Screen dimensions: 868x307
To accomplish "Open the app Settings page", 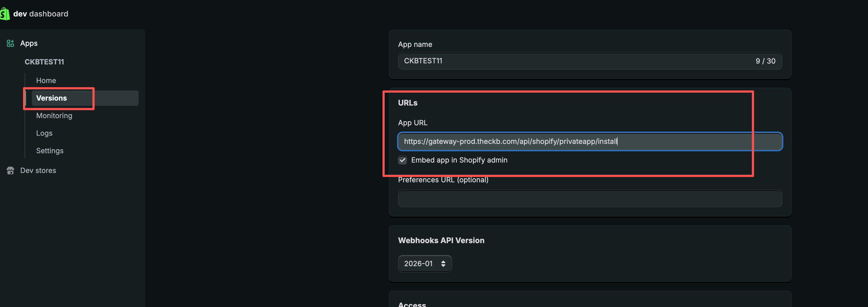I will 50,151.
